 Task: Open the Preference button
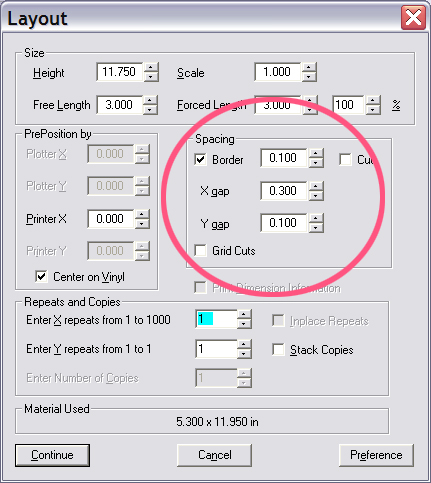(x=376, y=455)
